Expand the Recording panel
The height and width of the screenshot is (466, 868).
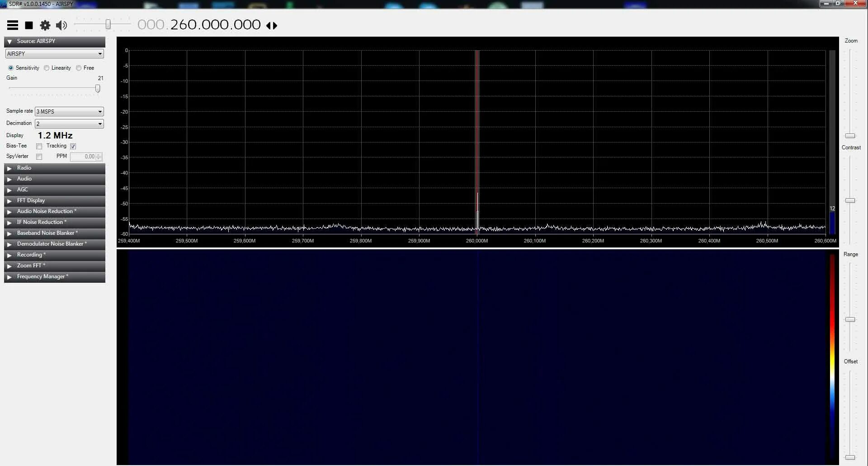(x=55, y=255)
